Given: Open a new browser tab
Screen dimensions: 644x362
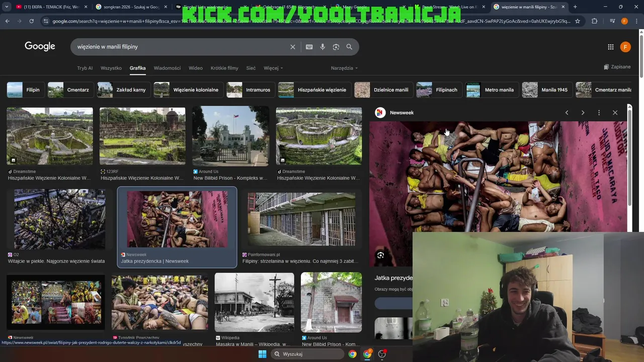Looking at the screenshot, I should coord(575,7).
